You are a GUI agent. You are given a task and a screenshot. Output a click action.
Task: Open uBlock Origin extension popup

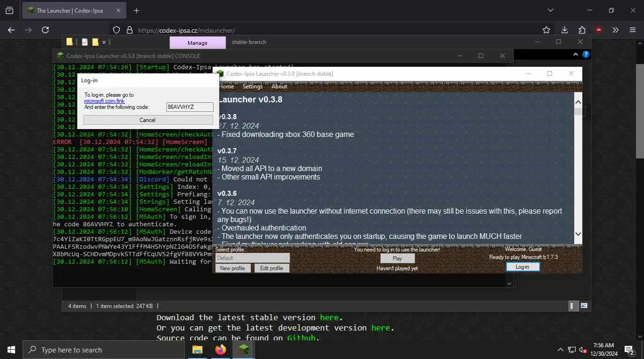[x=599, y=30]
